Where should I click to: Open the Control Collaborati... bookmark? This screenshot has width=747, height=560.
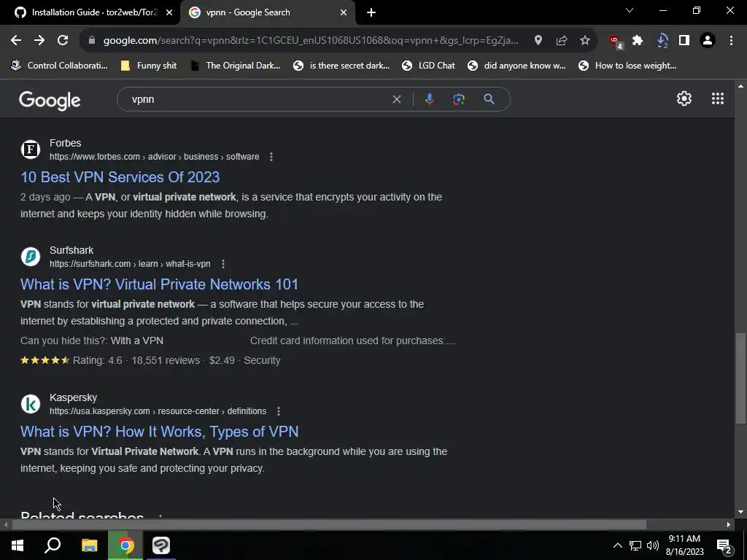60,66
